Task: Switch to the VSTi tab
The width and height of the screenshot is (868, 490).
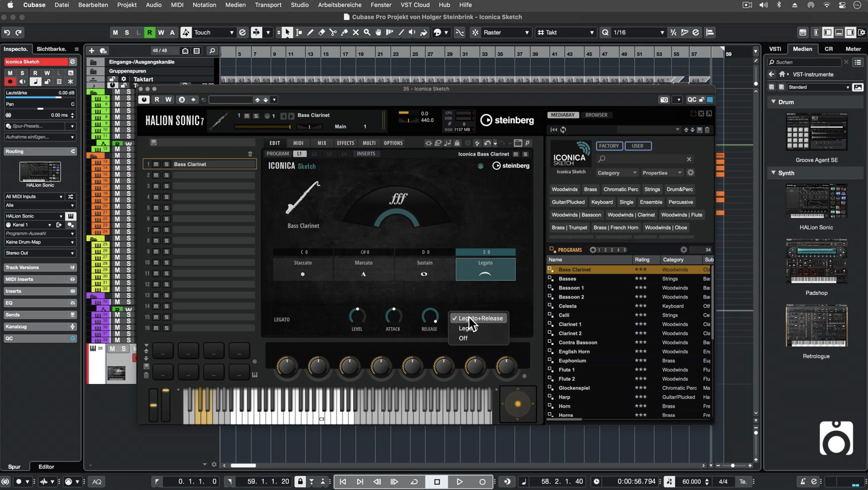Action: (775, 49)
